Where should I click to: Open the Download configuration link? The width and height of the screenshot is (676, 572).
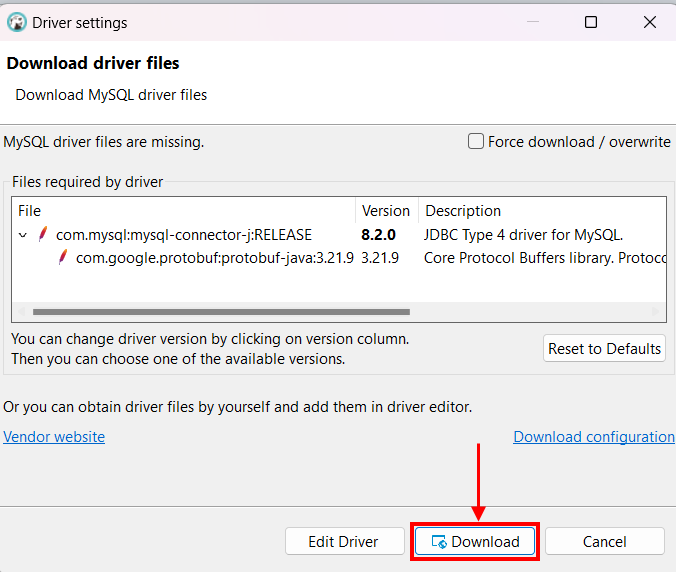coord(594,437)
